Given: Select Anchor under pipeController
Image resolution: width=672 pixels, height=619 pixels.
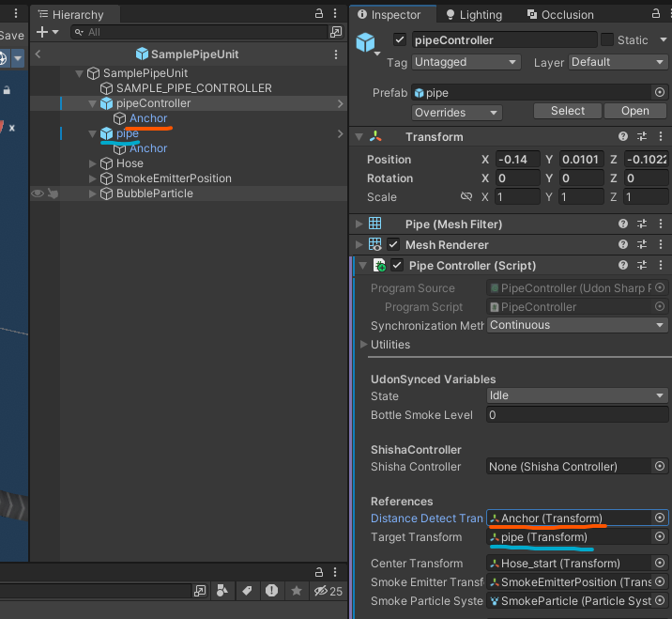Looking at the screenshot, I should (148, 118).
